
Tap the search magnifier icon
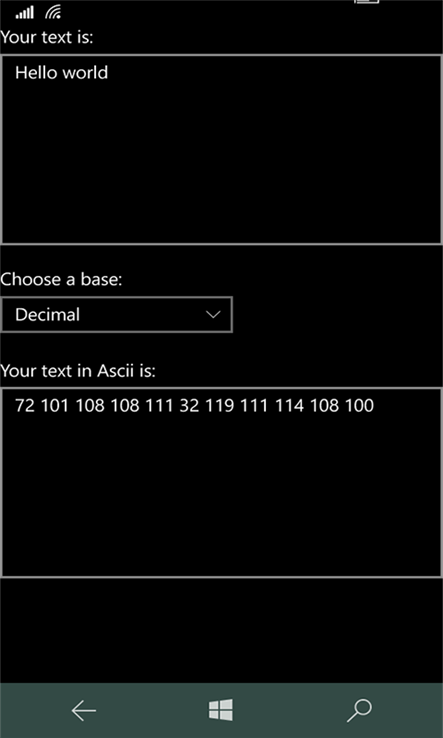coord(360,710)
